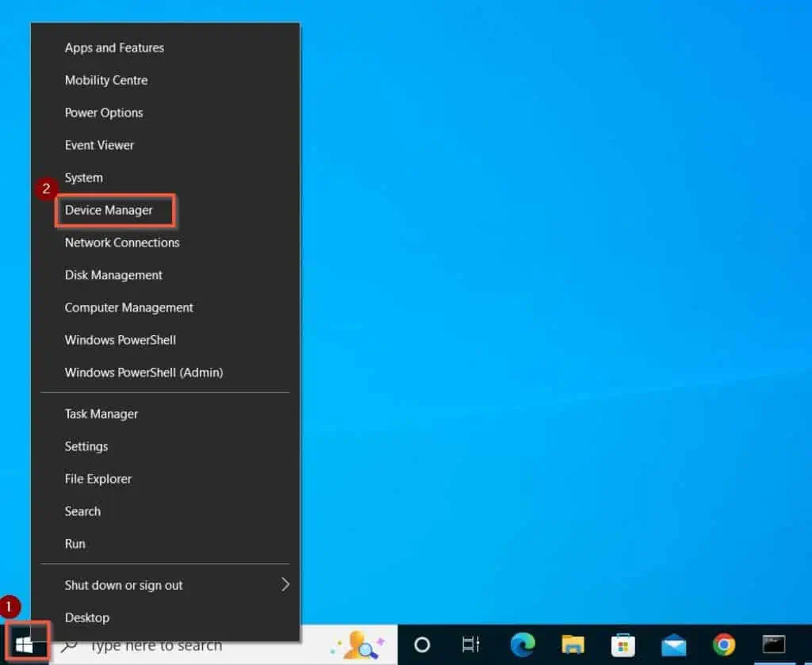The image size is (812, 665).
Task: Select Event Viewer in the menu
Action: [x=99, y=145]
